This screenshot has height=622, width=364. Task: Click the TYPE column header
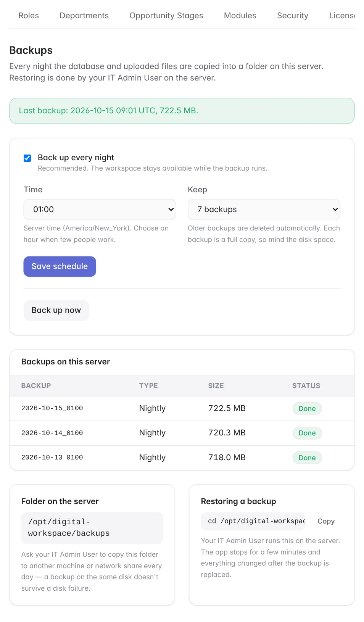pos(148,386)
